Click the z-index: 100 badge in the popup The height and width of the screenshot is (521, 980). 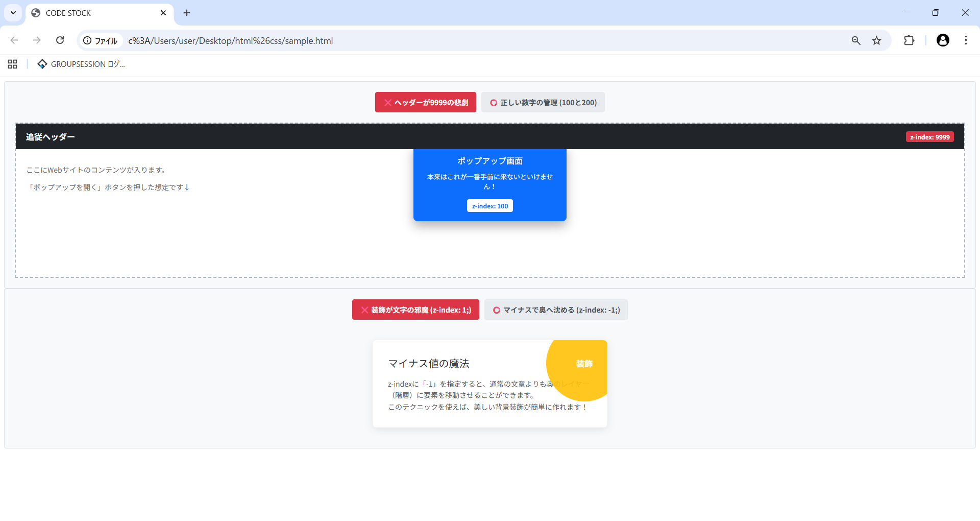coord(489,205)
